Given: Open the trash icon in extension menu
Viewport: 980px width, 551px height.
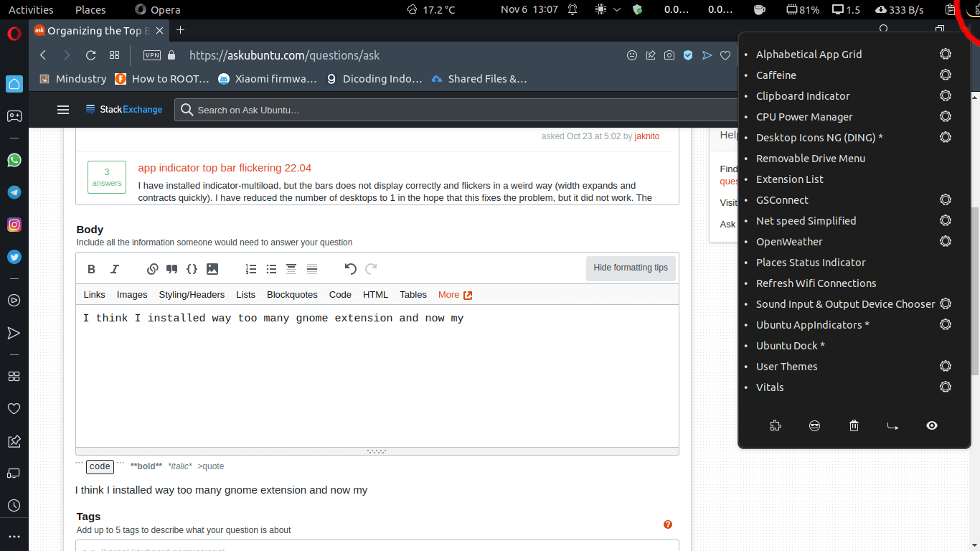Looking at the screenshot, I should [854, 425].
